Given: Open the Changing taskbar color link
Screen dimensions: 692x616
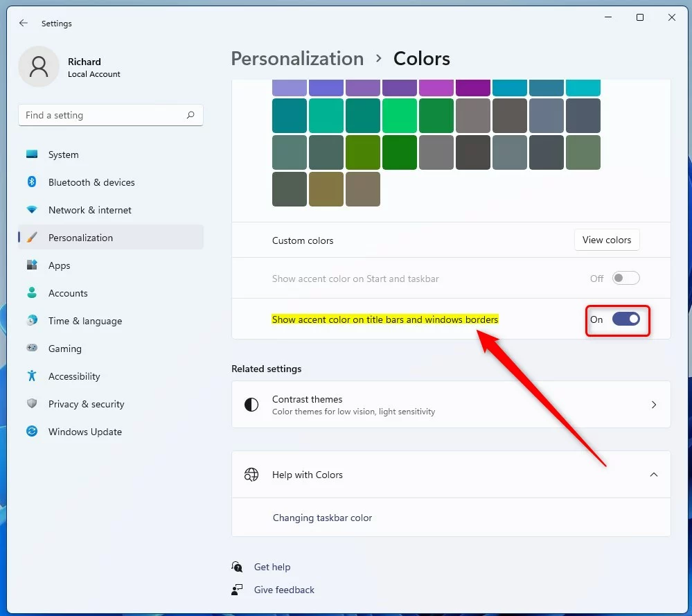Looking at the screenshot, I should tap(322, 518).
